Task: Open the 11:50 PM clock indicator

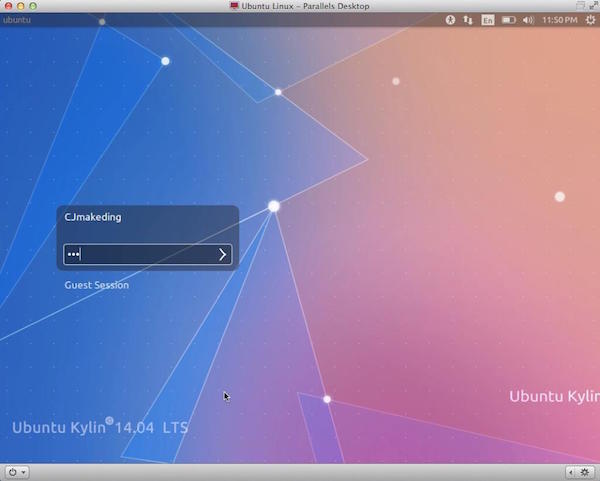Action: click(x=559, y=20)
